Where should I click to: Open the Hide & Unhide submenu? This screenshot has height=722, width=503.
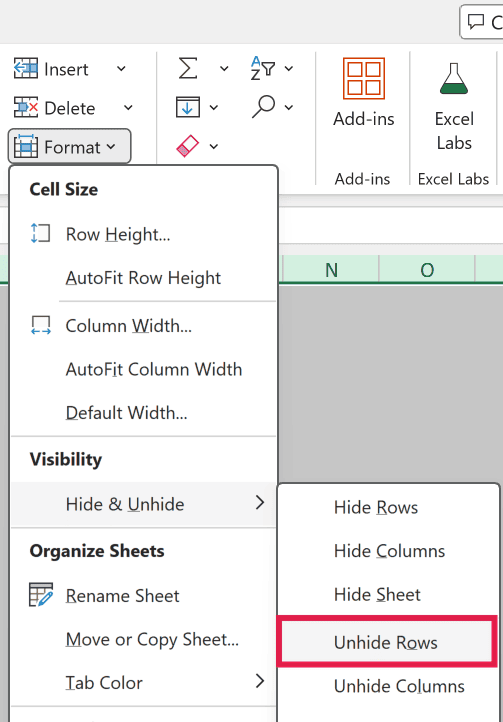click(x=143, y=504)
